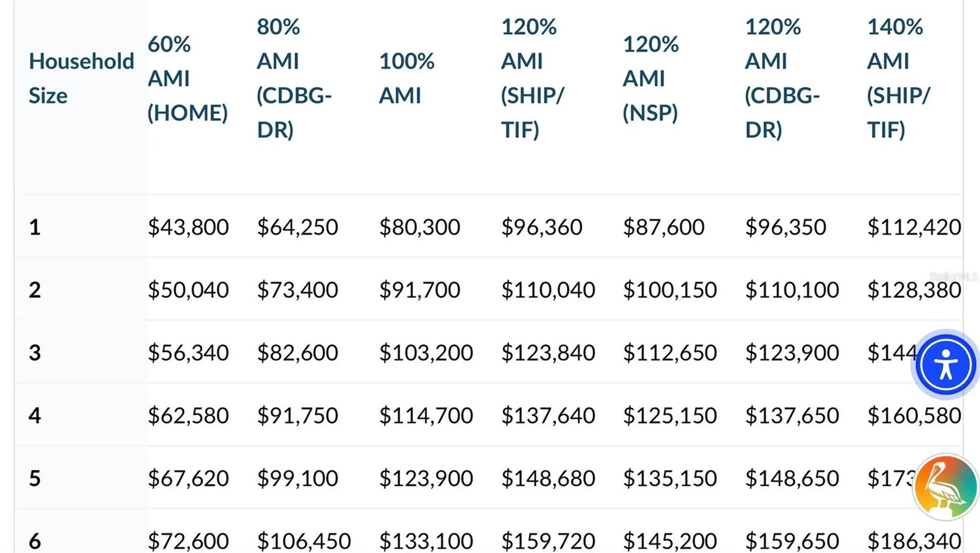Viewport: 980px width, 553px height.
Task: Select the $186,340 value in row 6
Action: (x=914, y=540)
